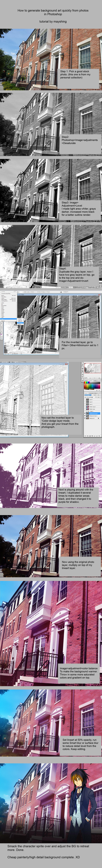Click the padlock icon on Background layer
This screenshot has height=868, width=102.
[98, 418]
